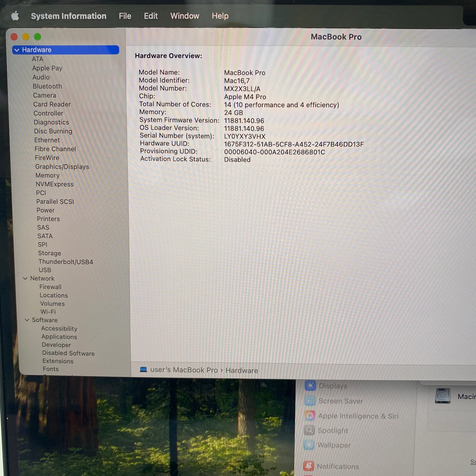The image size is (476, 476).
Task: Click the Apple M4 Pro chip value
Action: pyautogui.click(x=245, y=97)
